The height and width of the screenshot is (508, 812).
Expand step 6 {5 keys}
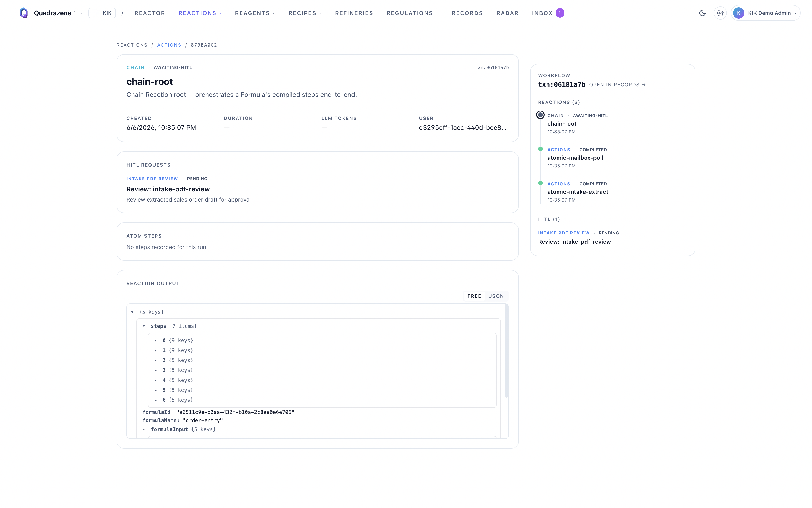[156, 400]
